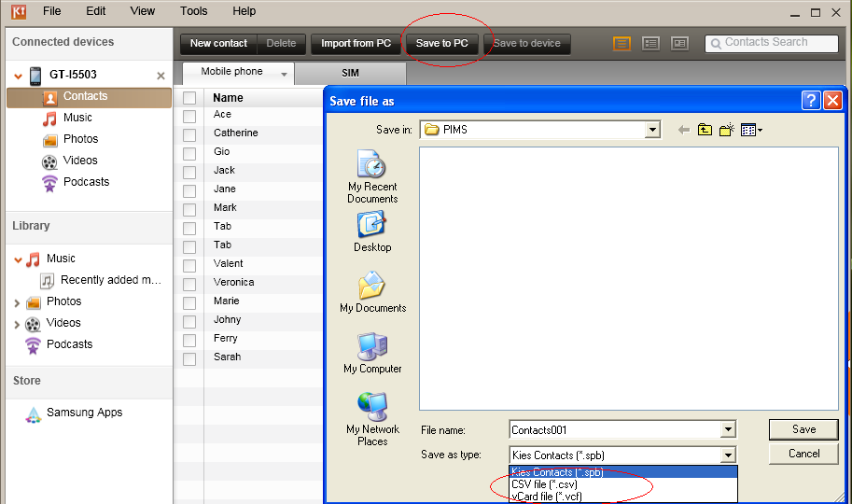Check the box for contact Mark
Screen dimensions: 852x504
189,210
